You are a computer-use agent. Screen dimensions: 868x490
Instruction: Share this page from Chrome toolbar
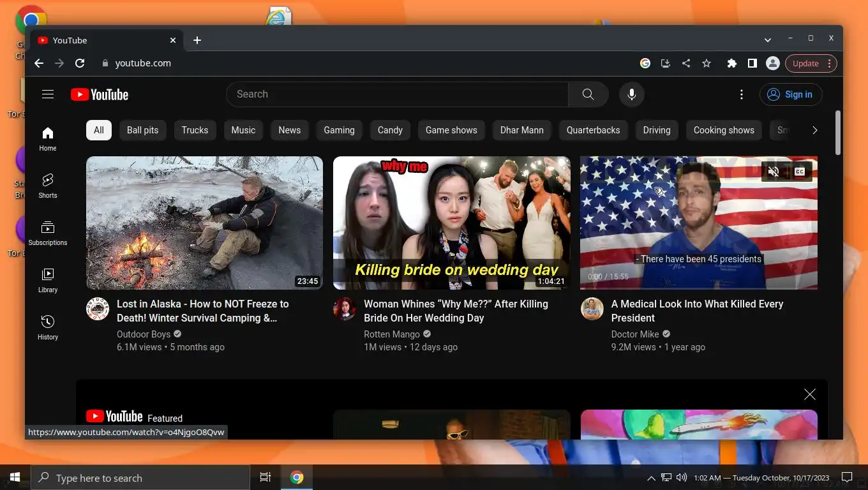[686, 63]
